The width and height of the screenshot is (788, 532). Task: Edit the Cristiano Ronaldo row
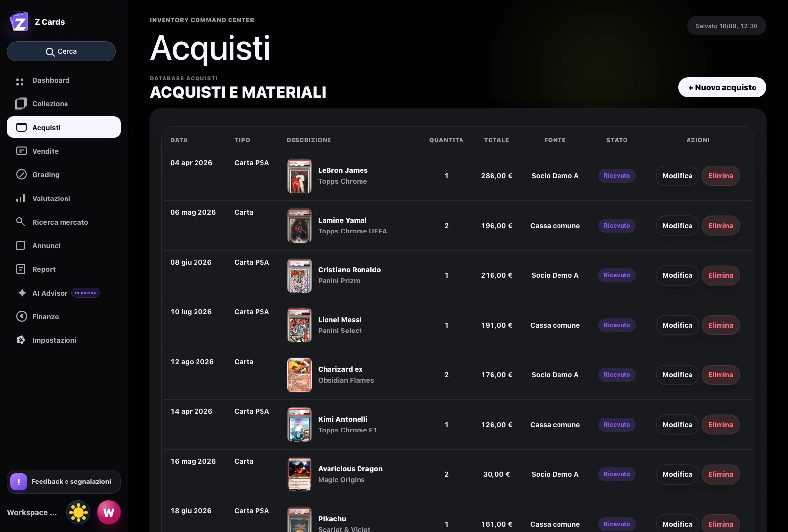[x=677, y=275]
